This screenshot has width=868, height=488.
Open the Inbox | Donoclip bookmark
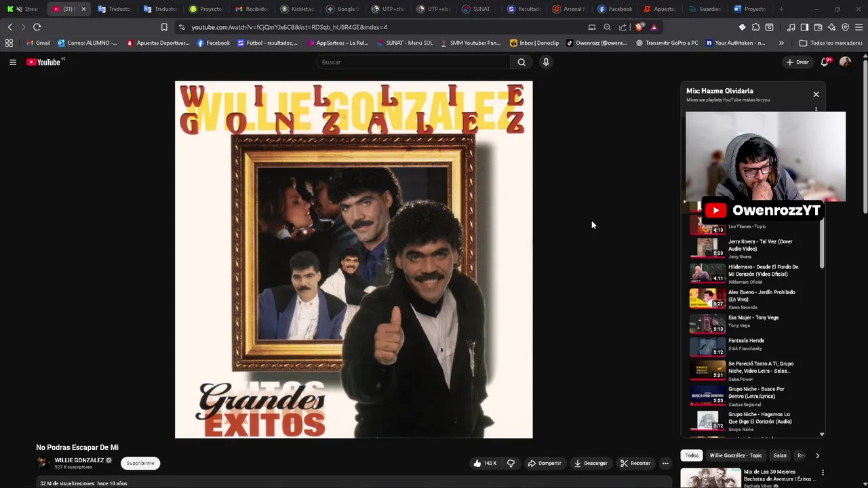(x=534, y=43)
